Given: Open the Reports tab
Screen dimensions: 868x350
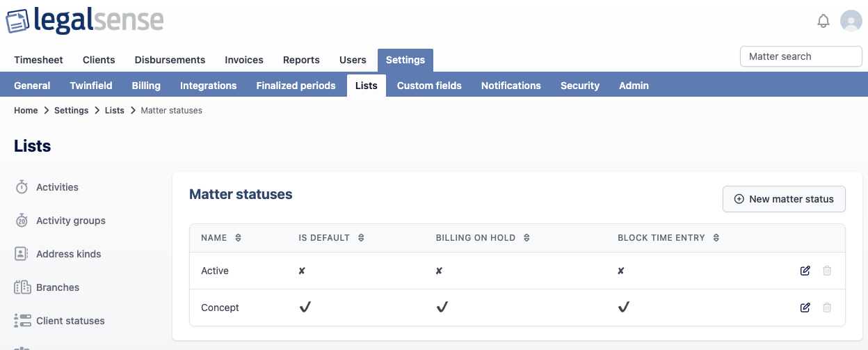Looking at the screenshot, I should pyautogui.click(x=301, y=60).
